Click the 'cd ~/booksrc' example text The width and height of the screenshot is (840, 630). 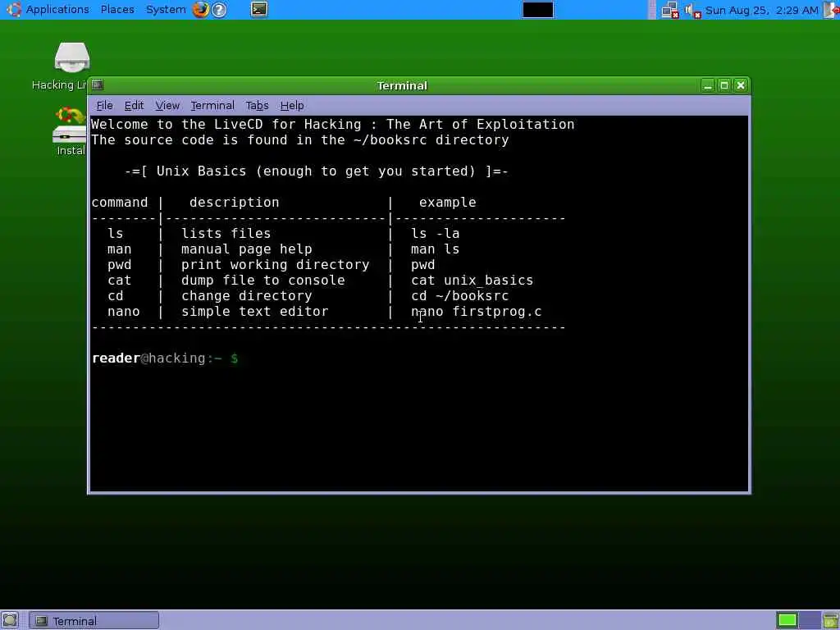(x=459, y=295)
